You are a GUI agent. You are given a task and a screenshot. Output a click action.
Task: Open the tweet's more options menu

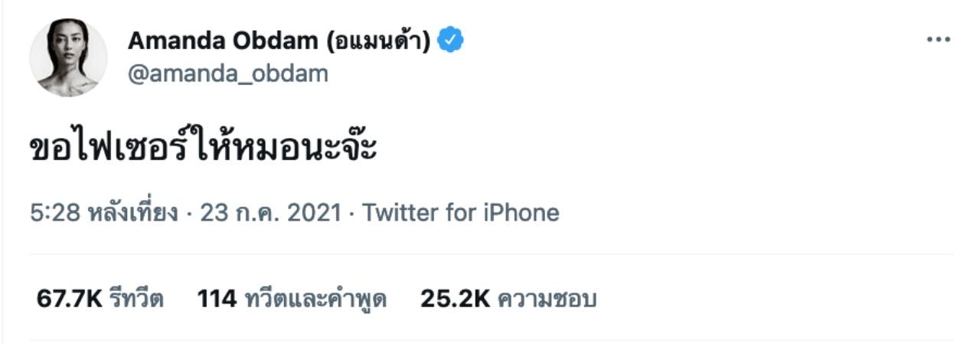(938, 40)
